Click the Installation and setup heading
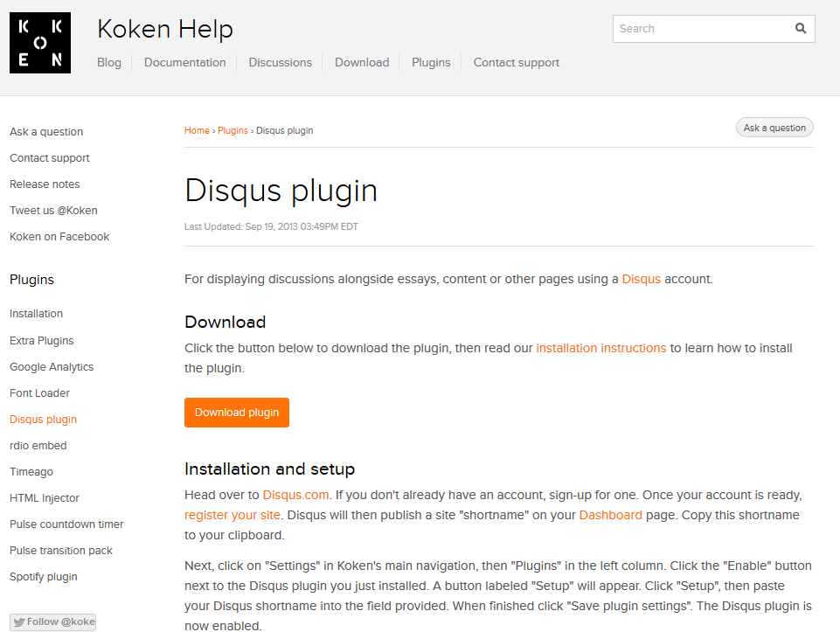Screen dimensions: 840x632 269,469
